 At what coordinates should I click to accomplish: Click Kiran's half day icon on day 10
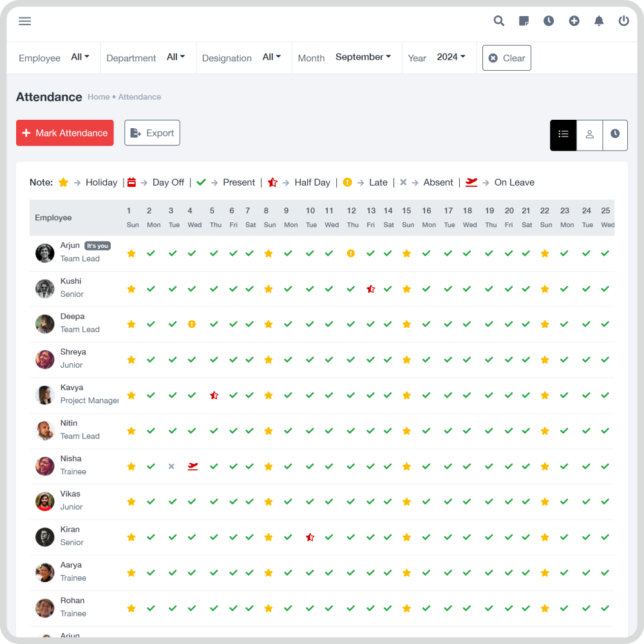tap(310, 537)
